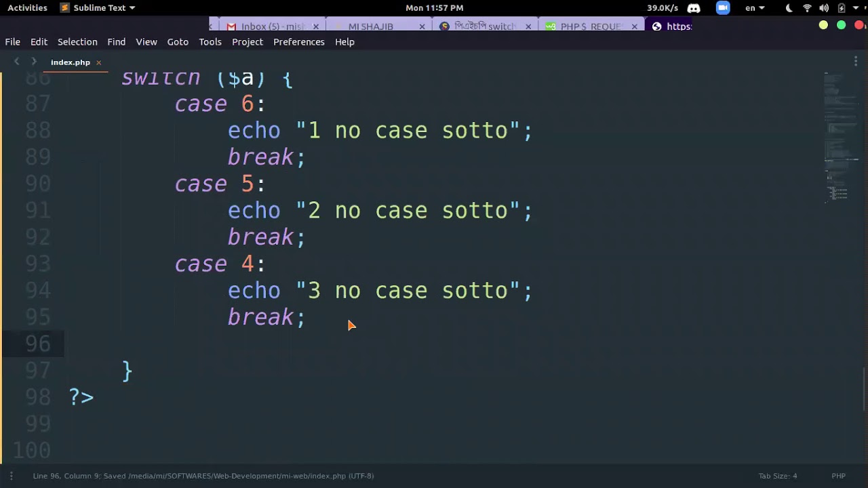Image resolution: width=868 pixels, height=488 pixels.
Task: Close the index.php tab
Action: 98,62
